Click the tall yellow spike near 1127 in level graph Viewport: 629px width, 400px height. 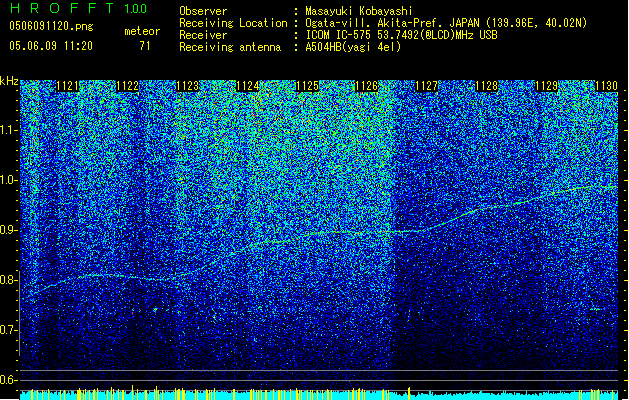(409, 393)
